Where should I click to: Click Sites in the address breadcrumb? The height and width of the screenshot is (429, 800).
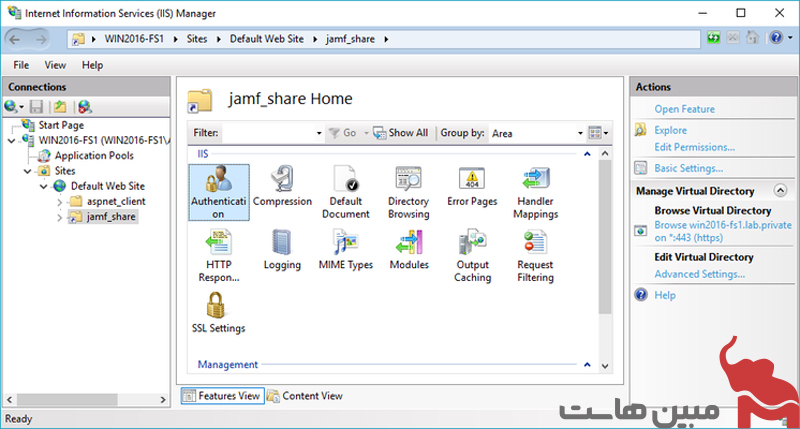click(196, 39)
